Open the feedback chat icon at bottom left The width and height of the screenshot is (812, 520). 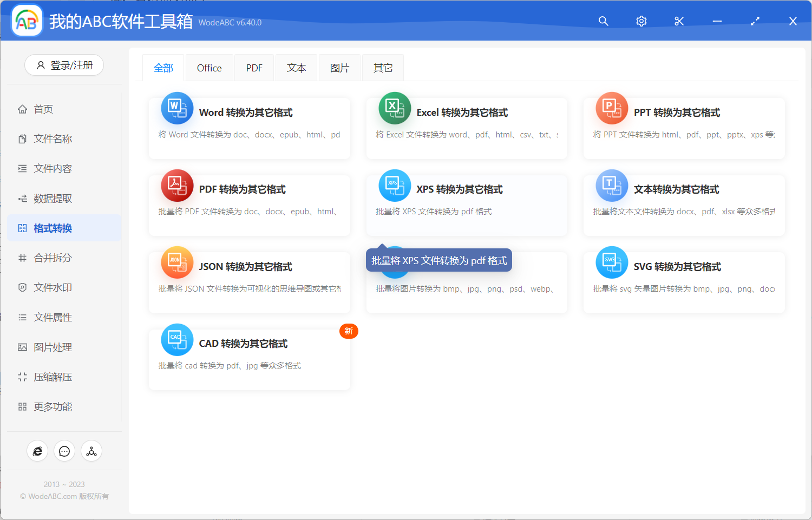tap(64, 451)
